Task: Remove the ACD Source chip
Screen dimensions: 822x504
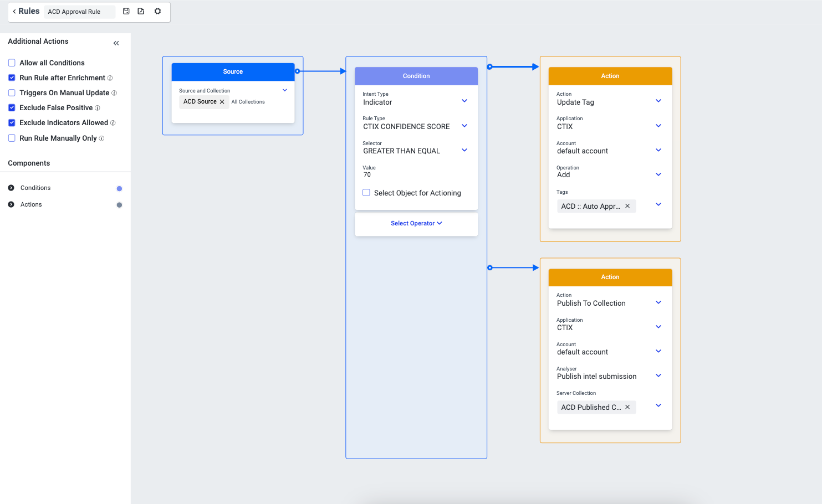Action: pyautogui.click(x=222, y=102)
